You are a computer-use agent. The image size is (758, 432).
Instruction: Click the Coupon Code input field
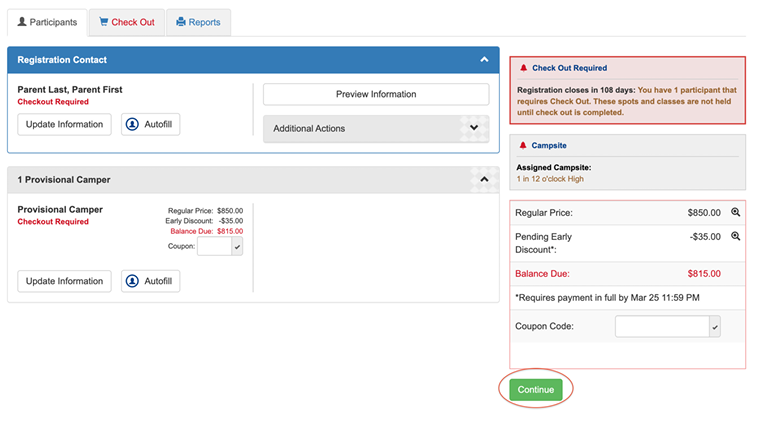[x=661, y=327]
